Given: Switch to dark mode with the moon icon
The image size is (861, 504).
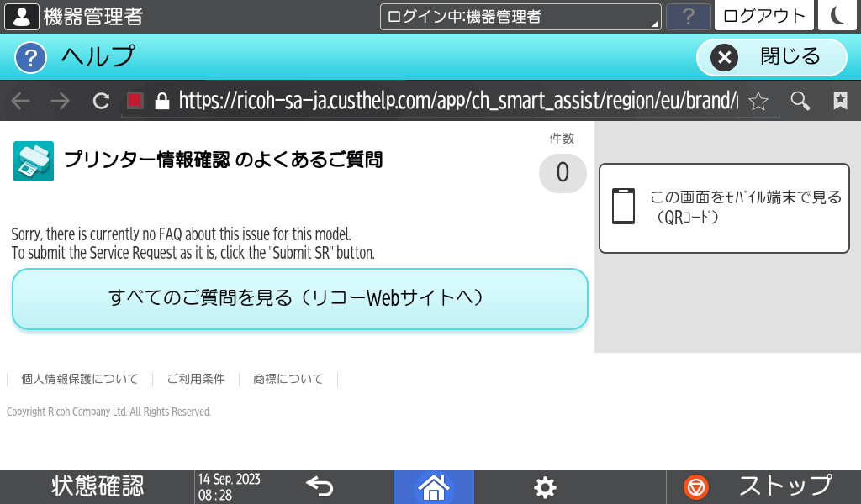Looking at the screenshot, I should coord(837,15).
